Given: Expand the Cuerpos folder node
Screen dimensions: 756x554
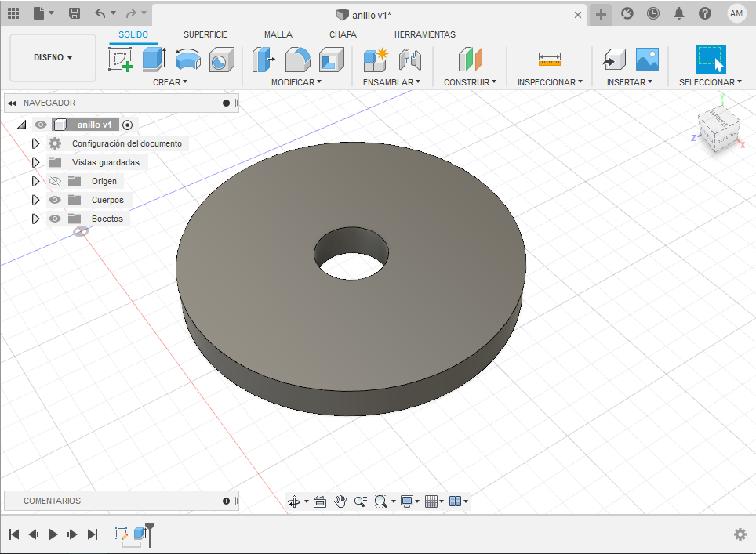Looking at the screenshot, I should pos(35,200).
